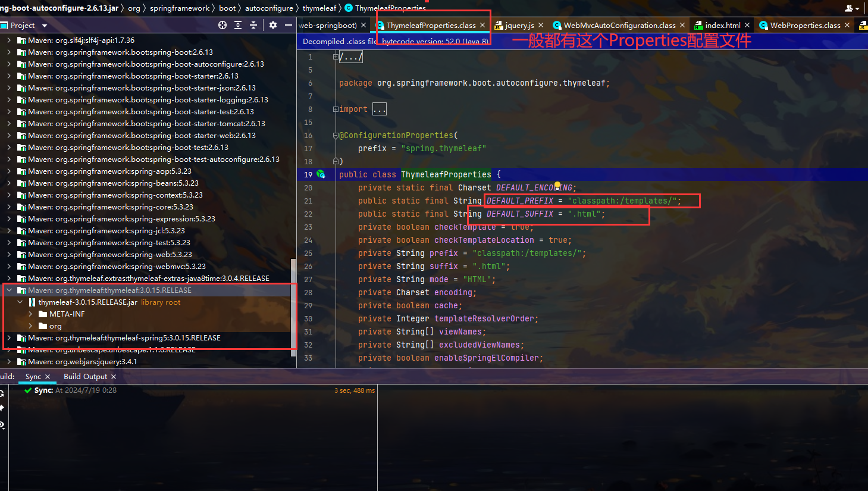
Task: Click the thymeleaf-3.0.15.RELEASE.jar archive icon
Action: point(32,302)
